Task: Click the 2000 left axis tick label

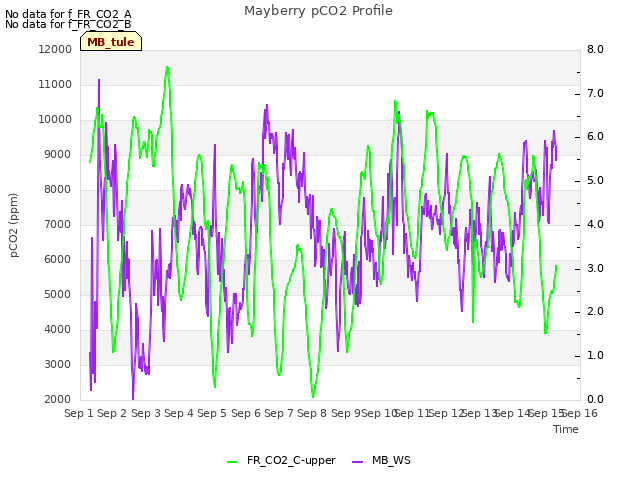Action: tap(58, 400)
